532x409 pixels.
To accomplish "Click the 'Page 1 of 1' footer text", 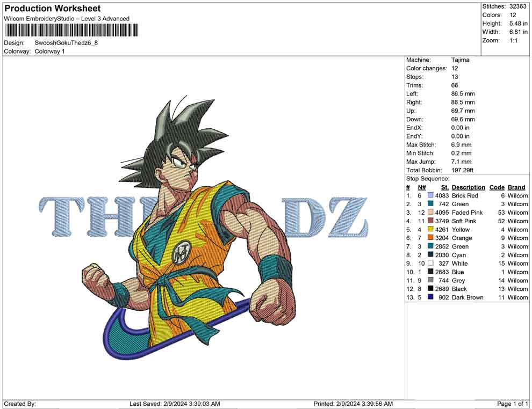I will (512, 404).
